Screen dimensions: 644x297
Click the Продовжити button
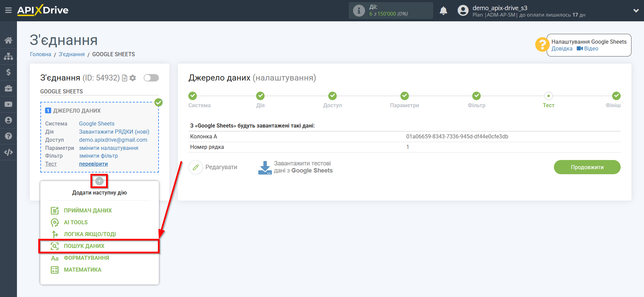(x=587, y=167)
